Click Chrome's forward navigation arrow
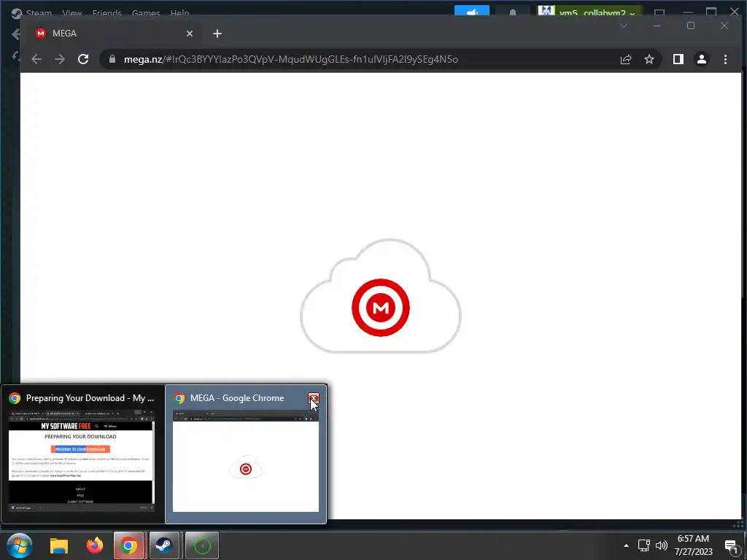 pos(60,59)
